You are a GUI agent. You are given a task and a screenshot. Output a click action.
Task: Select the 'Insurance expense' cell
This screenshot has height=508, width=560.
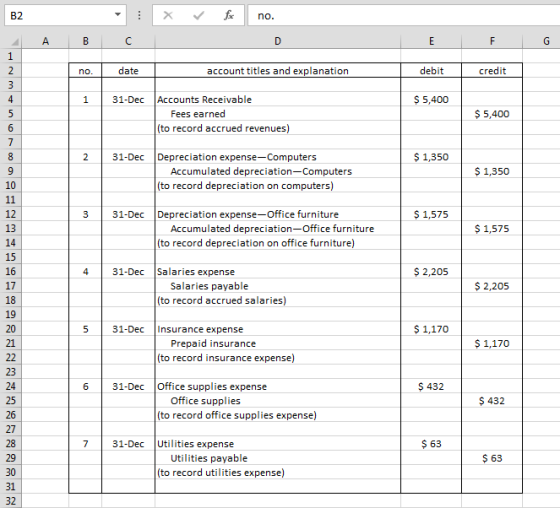pos(278,329)
